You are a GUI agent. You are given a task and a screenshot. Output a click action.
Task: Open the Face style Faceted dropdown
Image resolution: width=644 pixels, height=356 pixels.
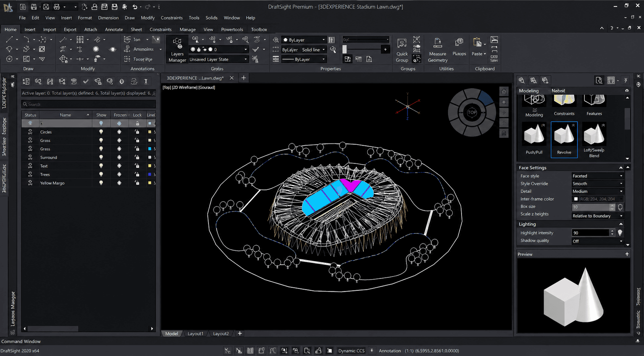pyautogui.click(x=597, y=176)
